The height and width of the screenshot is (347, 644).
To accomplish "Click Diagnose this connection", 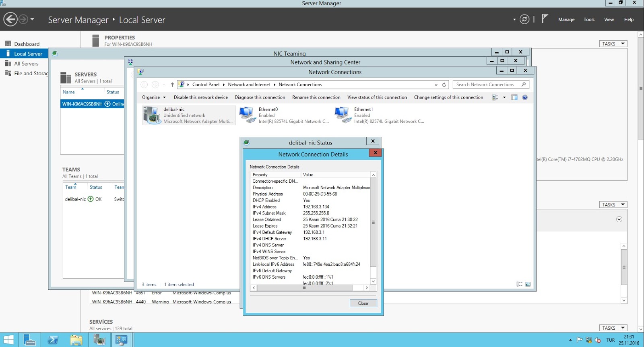I will 260,97.
